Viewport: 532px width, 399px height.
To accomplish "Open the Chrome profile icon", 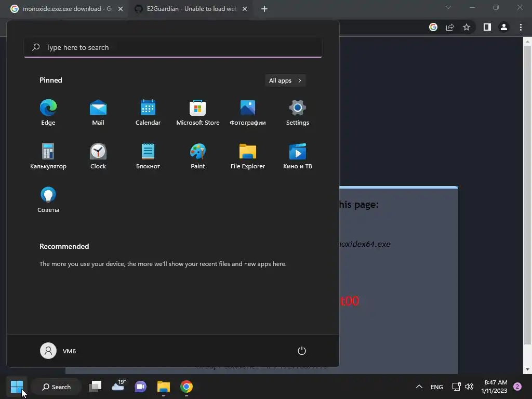I will [x=504, y=27].
